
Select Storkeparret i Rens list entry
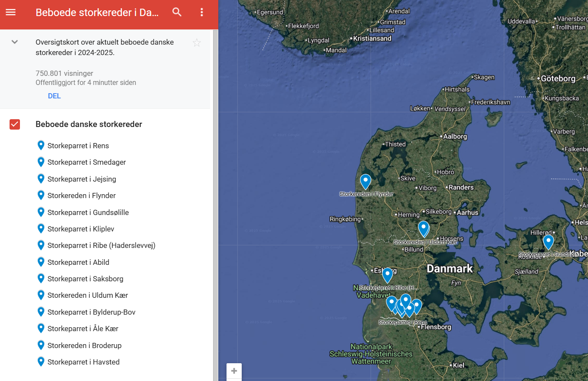pos(78,146)
